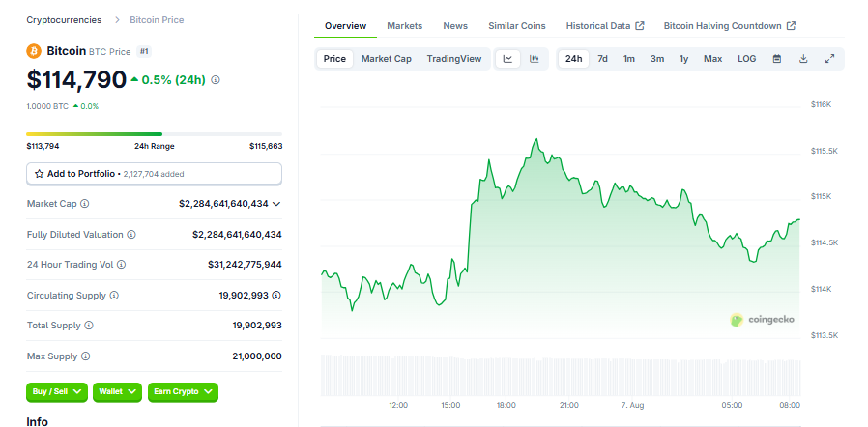Click external link icon on Bitcoin Halving Countdown

[x=791, y=25]
